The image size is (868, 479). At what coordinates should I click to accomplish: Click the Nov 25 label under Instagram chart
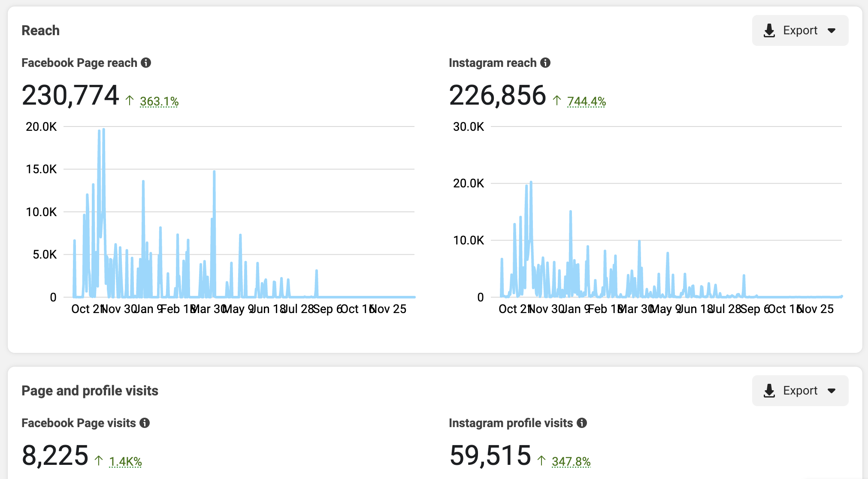click(815, 309)
